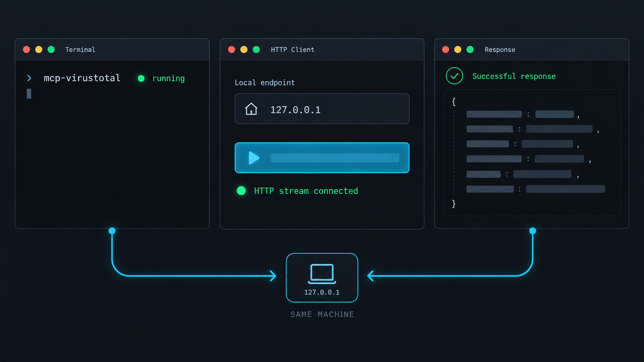Click the terminal prompt chevron before mcp-virustotal
Screen dimensions: 644x362
tap(29, 78)
